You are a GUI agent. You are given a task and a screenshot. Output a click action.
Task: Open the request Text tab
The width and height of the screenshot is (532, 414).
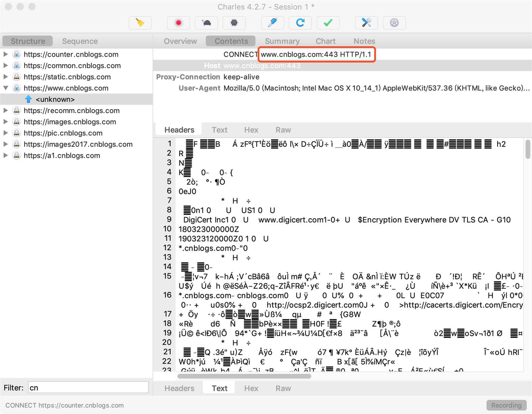[219, 130]
